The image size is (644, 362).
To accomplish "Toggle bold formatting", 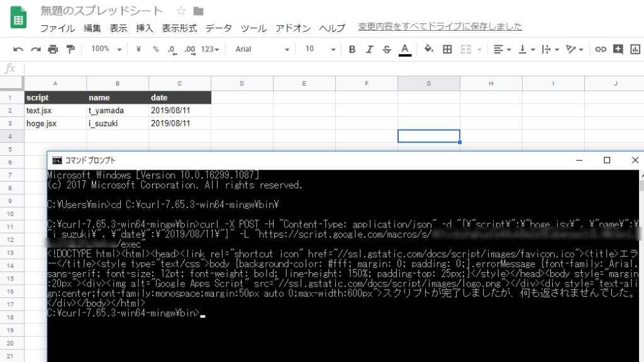I will pos(352,49).
